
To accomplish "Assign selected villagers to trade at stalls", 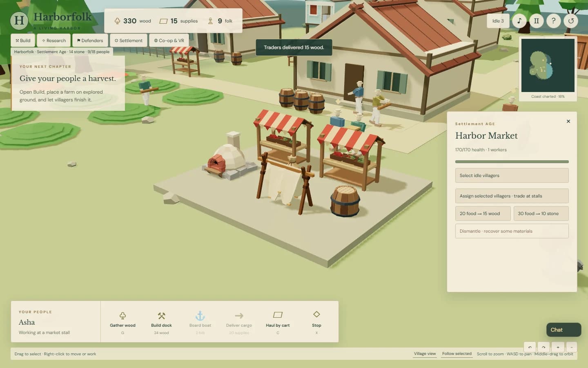I will click(512, 196).
